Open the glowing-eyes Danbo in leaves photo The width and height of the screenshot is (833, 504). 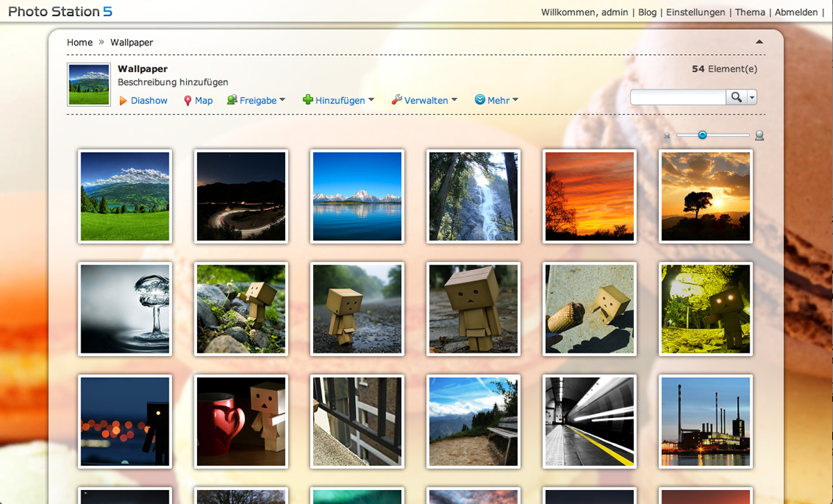(x=705, y=309)
